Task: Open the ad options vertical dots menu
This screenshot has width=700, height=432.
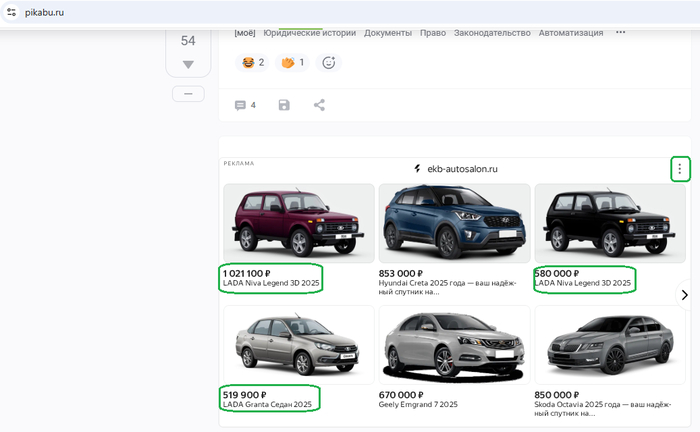Action: point(680,169)
